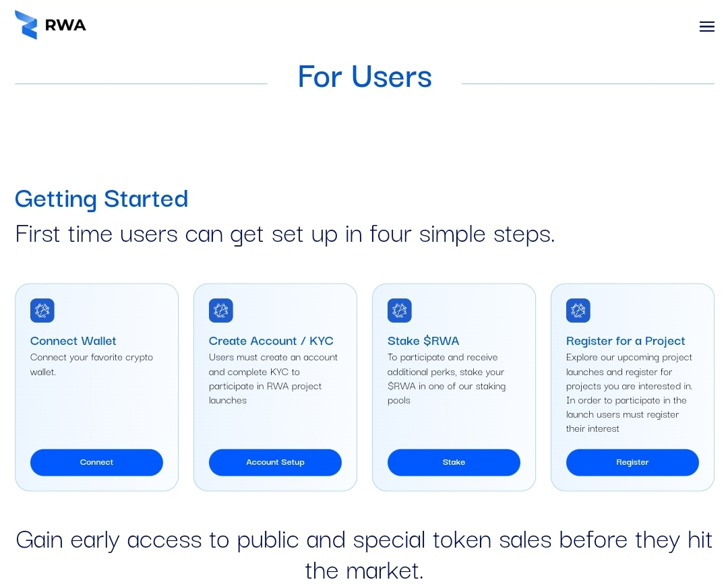
Task: Click the icon above Create Account / KYC
Action: coord(221,311)
